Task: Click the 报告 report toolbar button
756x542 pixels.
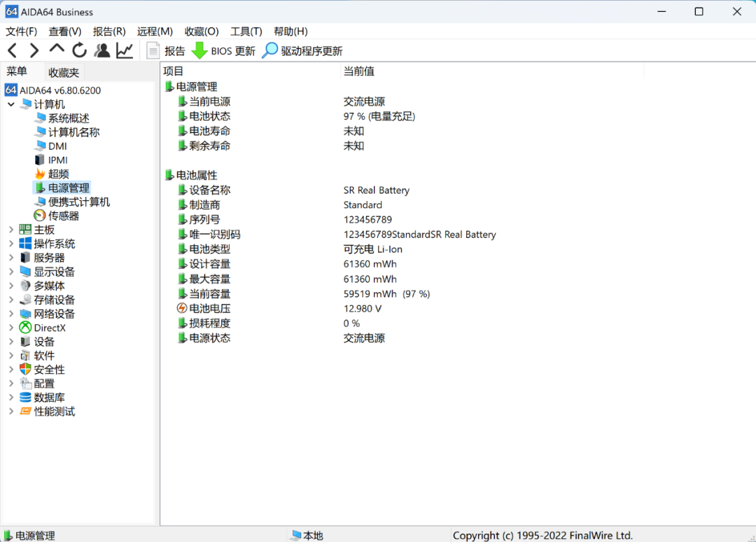Action: [x=166, y=50]
